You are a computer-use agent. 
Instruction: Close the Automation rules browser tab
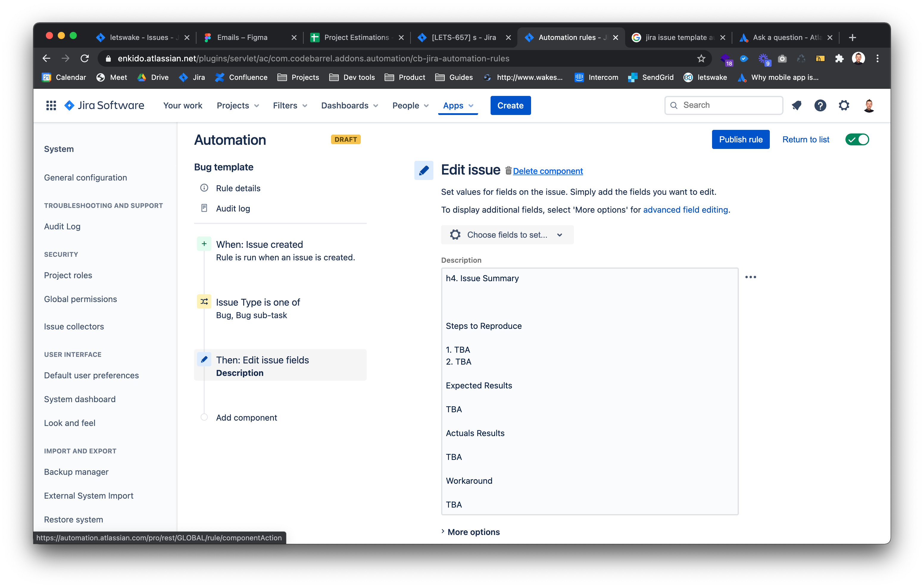pos(616,37)
